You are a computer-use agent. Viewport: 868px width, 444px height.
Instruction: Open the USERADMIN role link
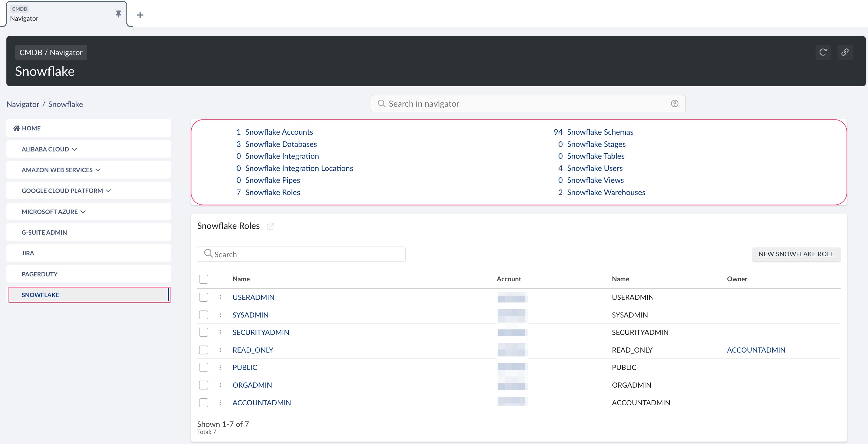tap(253, 297)
